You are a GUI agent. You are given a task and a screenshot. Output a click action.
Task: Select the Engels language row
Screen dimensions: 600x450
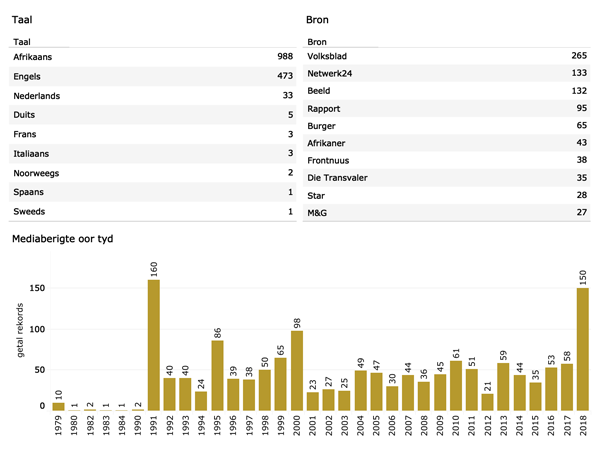pyautogui.click(x=150, y=76)
